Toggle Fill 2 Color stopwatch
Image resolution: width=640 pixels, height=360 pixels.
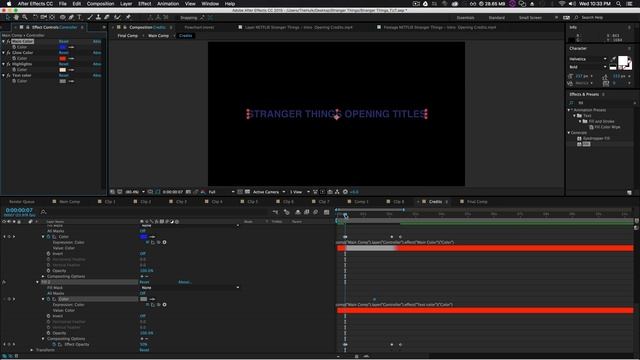pyautogui.click(x=49, y=299)
